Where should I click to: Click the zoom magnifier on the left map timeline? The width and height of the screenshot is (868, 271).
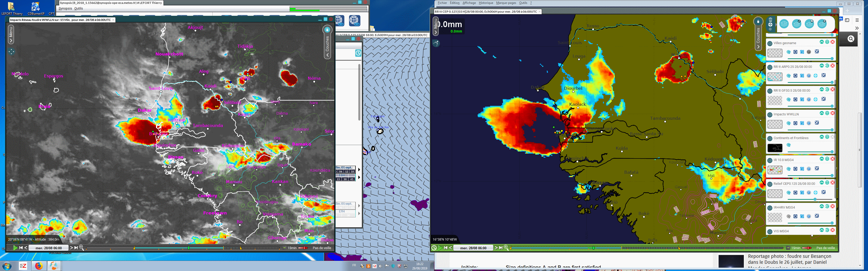tap(81, 248)
